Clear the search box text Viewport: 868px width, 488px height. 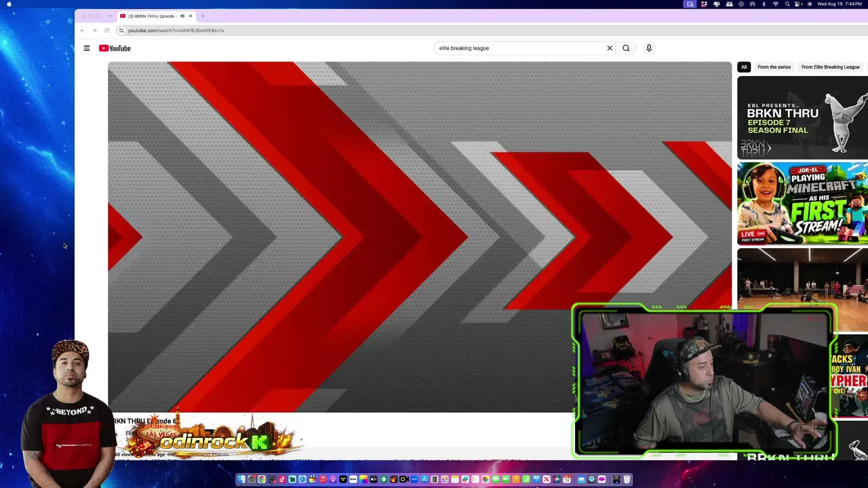click(610, 48)
